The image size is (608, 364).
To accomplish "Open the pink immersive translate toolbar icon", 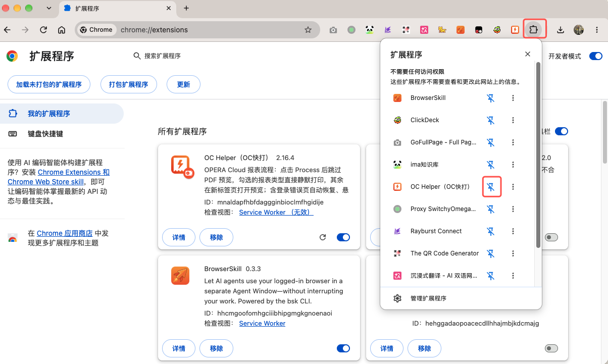I will pyautogui.click(x=424, y=30).
